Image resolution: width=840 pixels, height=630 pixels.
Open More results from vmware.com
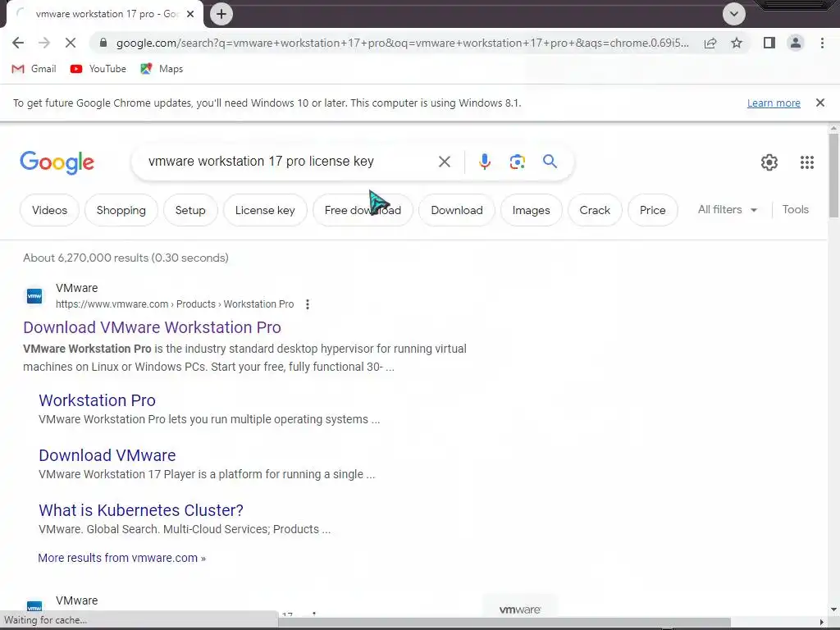point(121,558)
